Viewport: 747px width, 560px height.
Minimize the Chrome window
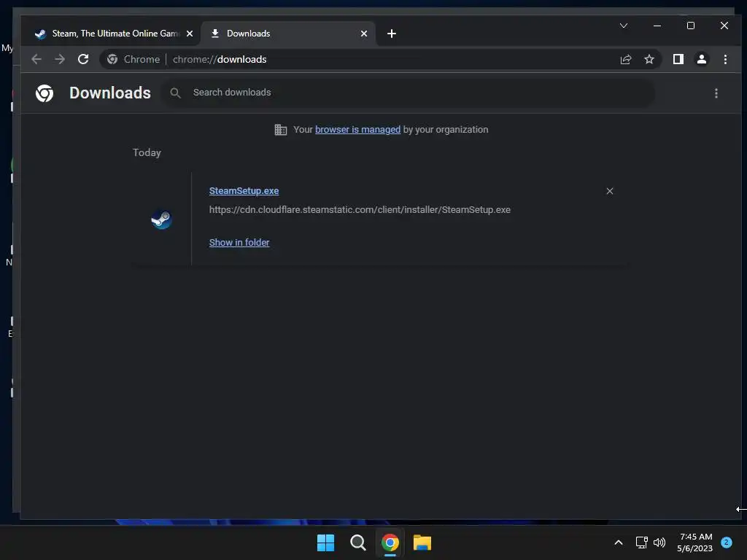coord(657,26)
